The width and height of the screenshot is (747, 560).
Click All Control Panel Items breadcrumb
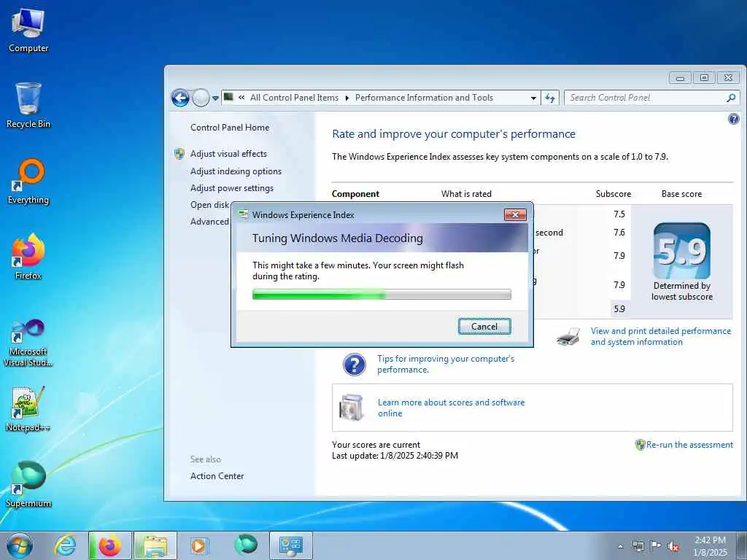coord(295,98)
